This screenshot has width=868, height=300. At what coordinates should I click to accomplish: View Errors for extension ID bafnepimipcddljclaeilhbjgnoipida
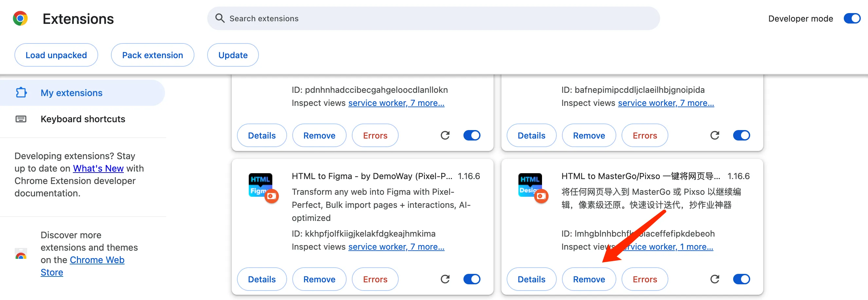coord(644,135)
